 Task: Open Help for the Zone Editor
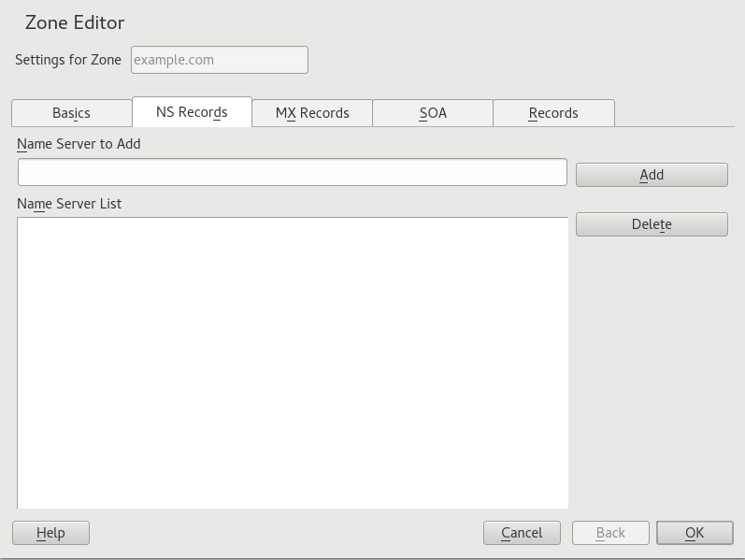(x=50, y=533)
